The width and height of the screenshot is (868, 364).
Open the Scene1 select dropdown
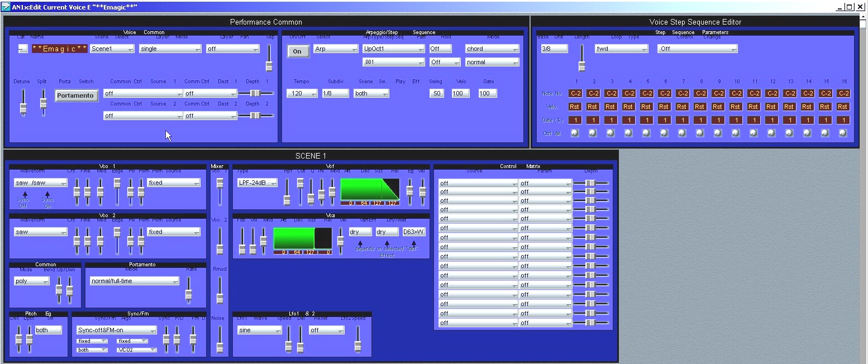click(112, 49)
